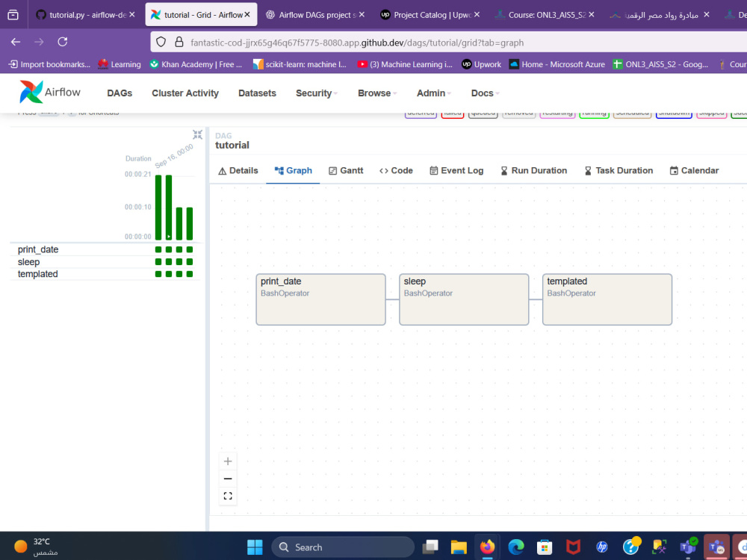
Task: Click the shield tracking protection icon
Action: click(x=161, y=42)
